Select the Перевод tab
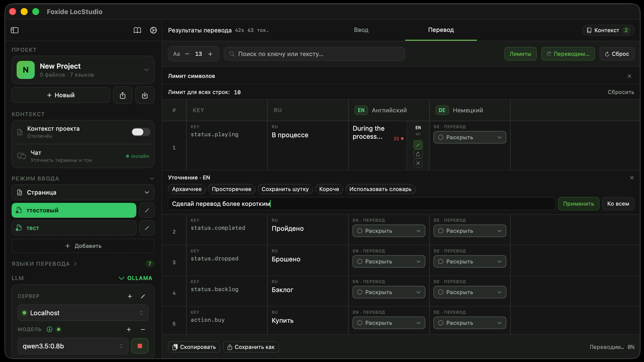This screenshot has width=644, height=362. click(441, 30)
